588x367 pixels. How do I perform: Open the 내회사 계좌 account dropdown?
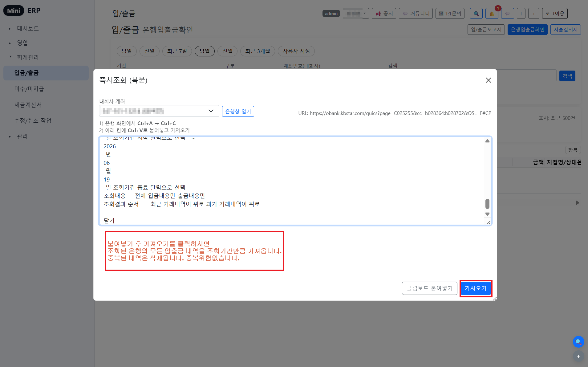(159, 111)
